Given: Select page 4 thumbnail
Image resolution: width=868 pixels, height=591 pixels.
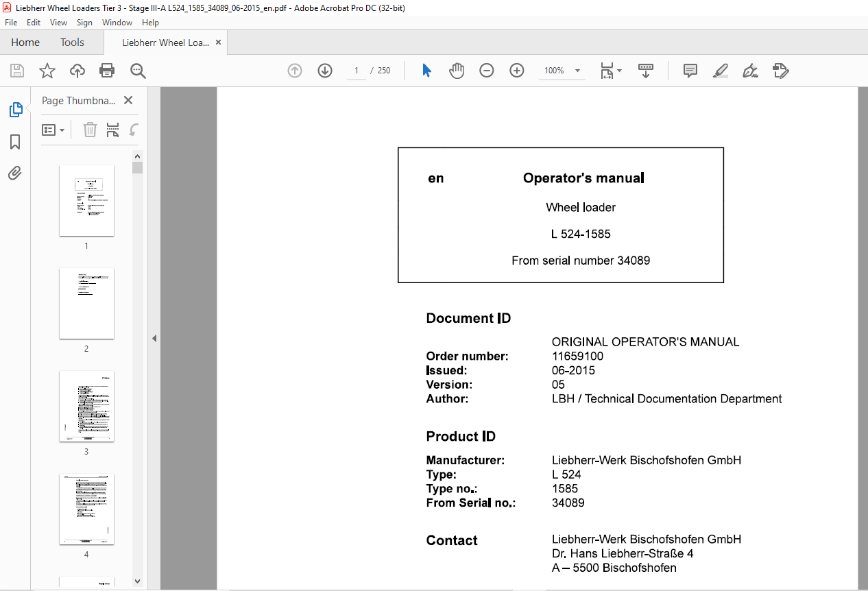Looking at the screenshot, I should (86, 509).
